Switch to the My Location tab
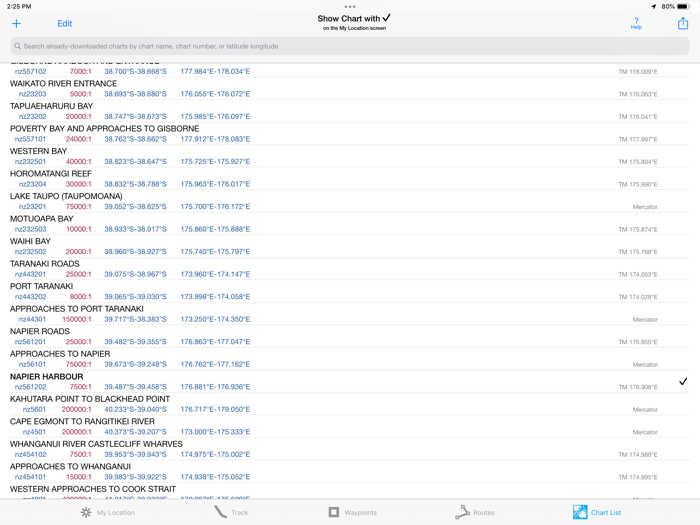Viewport: 700px width, 525px height. coord(108,512)
